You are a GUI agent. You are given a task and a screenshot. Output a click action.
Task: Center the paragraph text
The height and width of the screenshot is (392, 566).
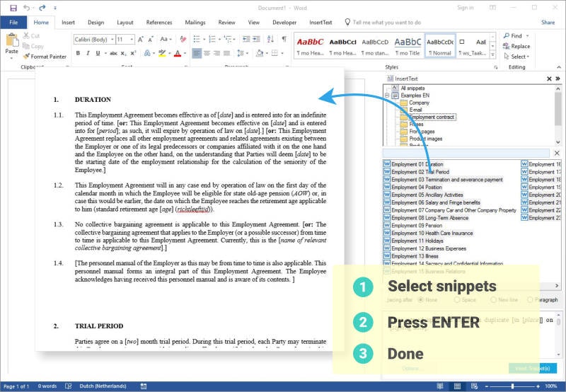[207, 53]
